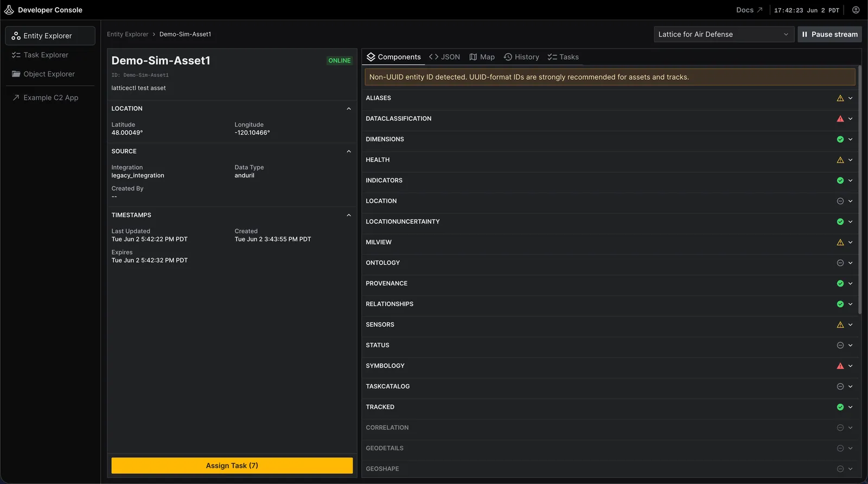The width and height of the screenshot is (868, 484).
Task: Open Entity Explorer in the sidebar
Action: tap(50, 36)
